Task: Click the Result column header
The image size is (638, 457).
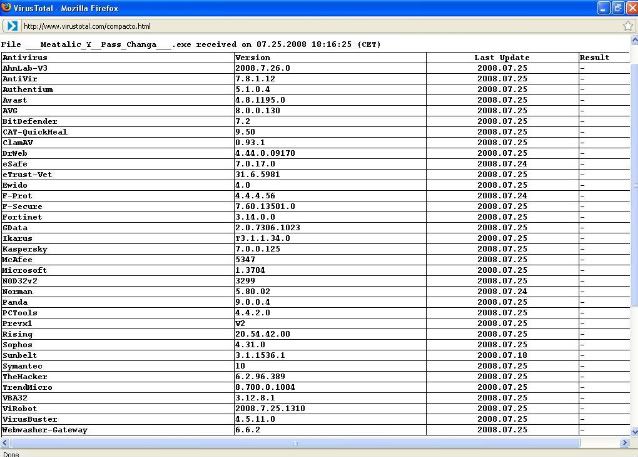Action: (594, 57)
